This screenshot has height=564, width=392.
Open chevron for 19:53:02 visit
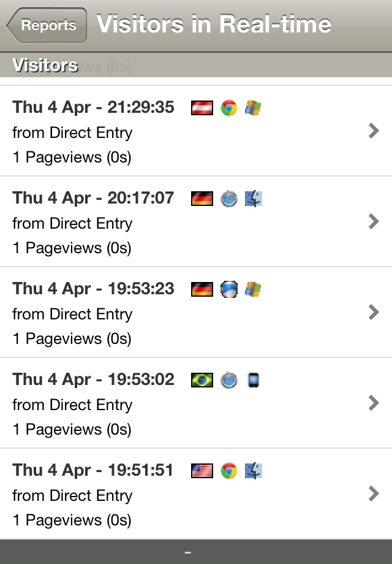(374, 403)
